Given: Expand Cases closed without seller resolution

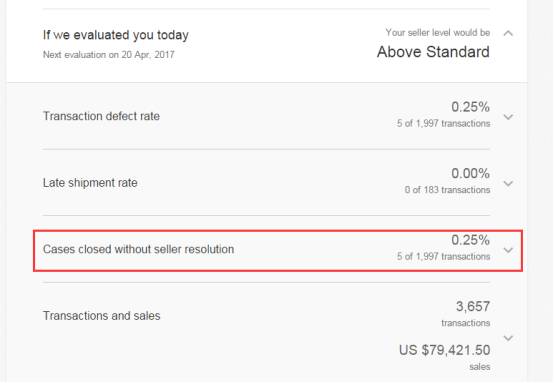Looking at the screenshot, I should [508, 250].
